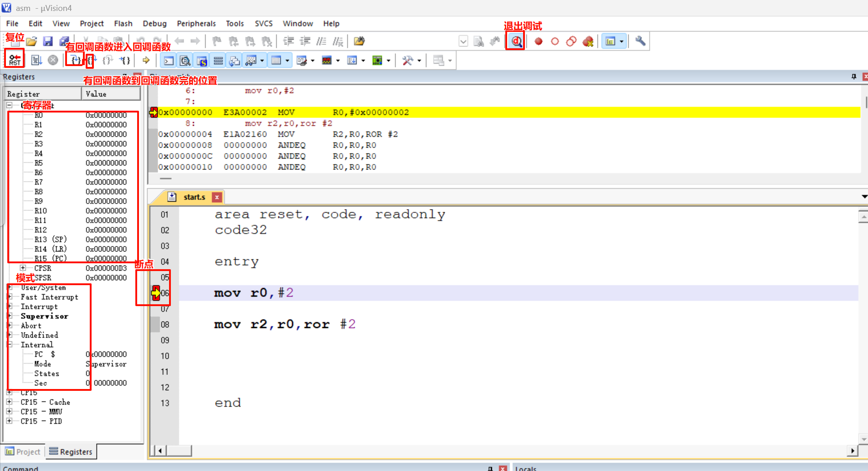Select the start.s editor tab

click(194, 197)
